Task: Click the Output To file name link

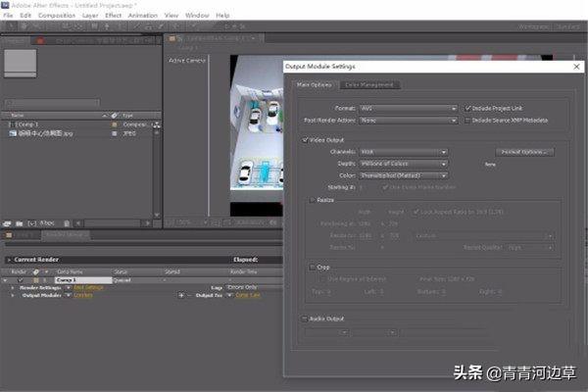Action: pos(248,295)
